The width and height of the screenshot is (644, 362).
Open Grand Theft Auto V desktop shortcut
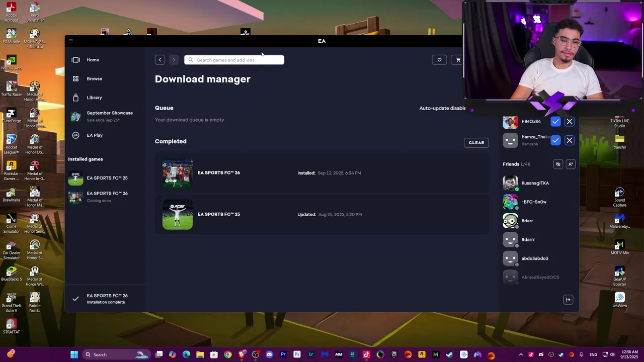click(x=11, y=303)
